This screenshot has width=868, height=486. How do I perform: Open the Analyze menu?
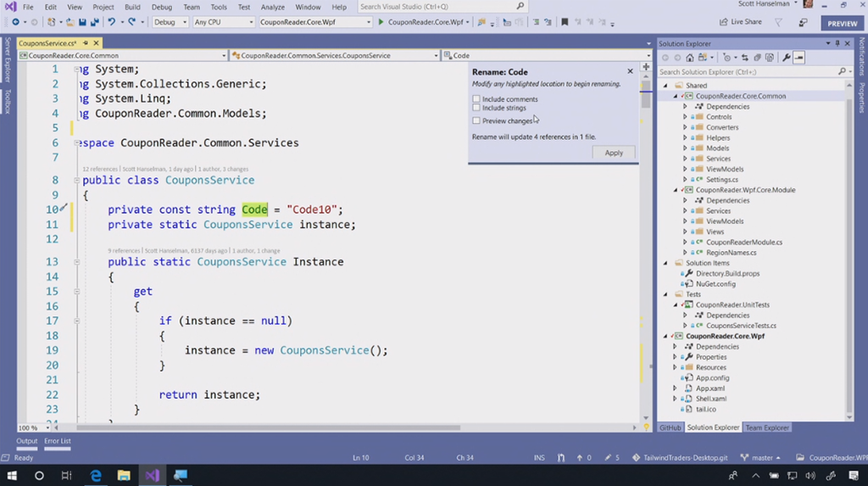(x=273, y=7)
